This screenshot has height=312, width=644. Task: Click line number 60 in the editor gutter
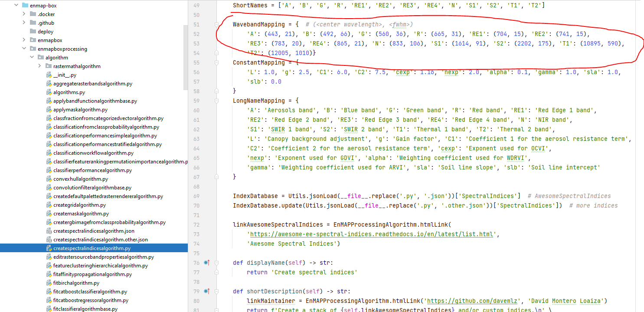196,110
